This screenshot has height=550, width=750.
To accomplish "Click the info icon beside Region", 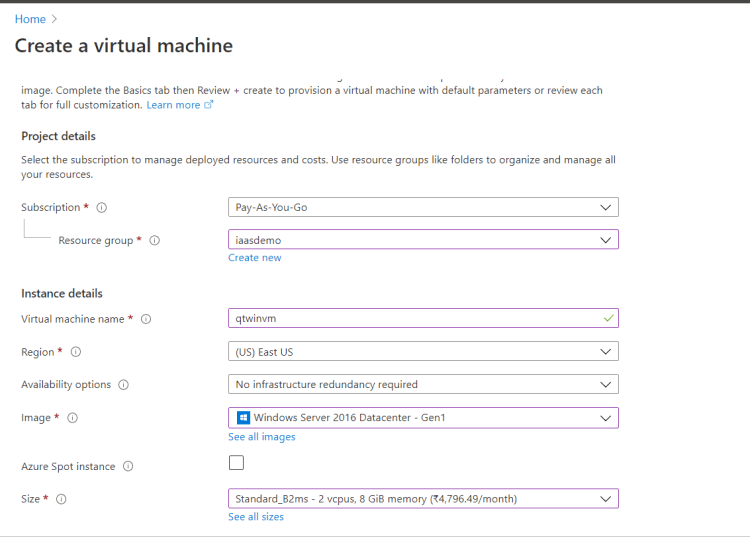I will point(76,352).
